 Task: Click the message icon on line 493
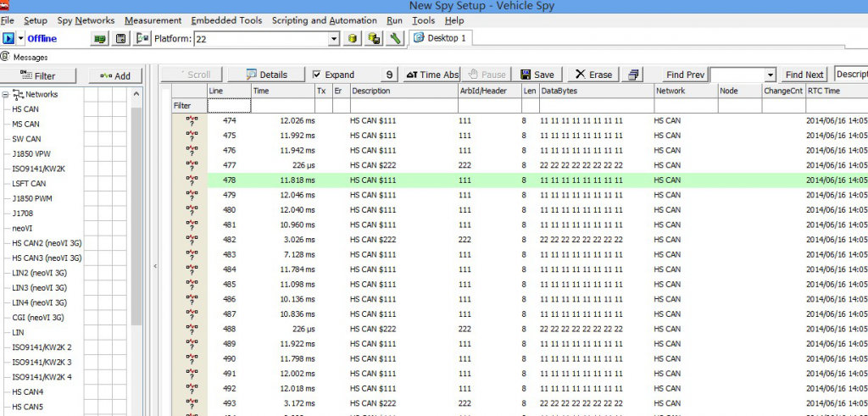click(192, 404)
